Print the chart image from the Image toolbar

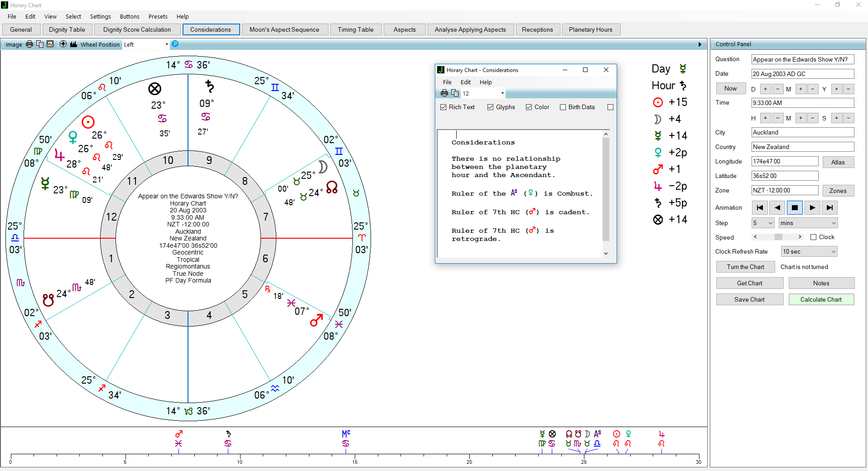29,44
